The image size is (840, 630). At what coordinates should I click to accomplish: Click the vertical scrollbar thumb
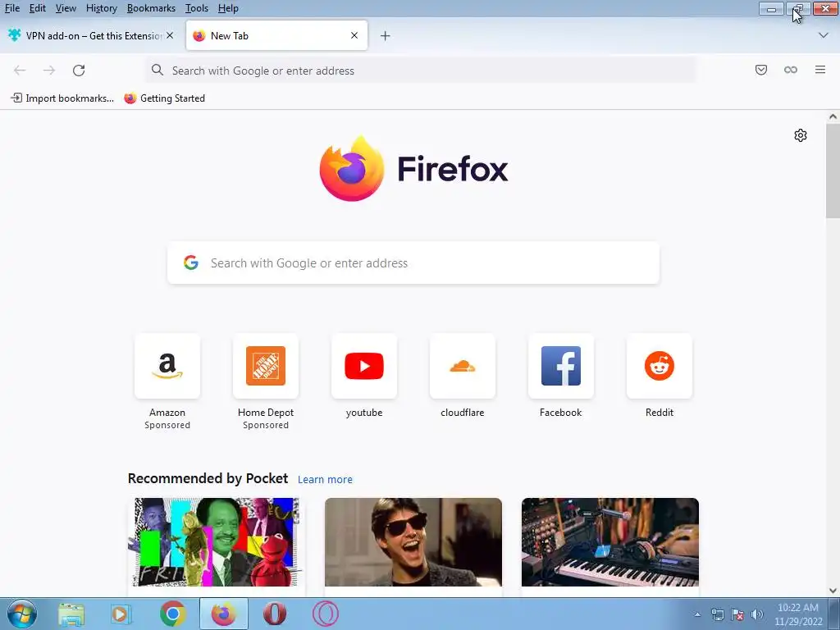click(833, 171)
